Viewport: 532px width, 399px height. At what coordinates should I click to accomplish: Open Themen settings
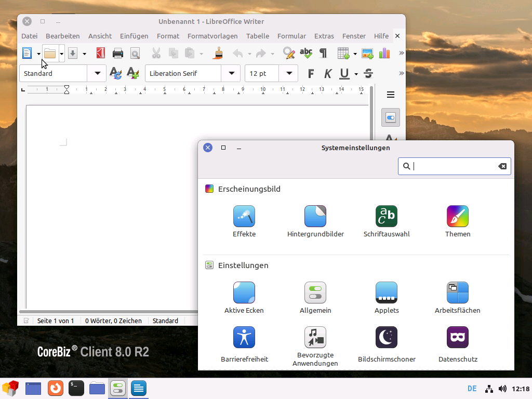tap(458, 221)
